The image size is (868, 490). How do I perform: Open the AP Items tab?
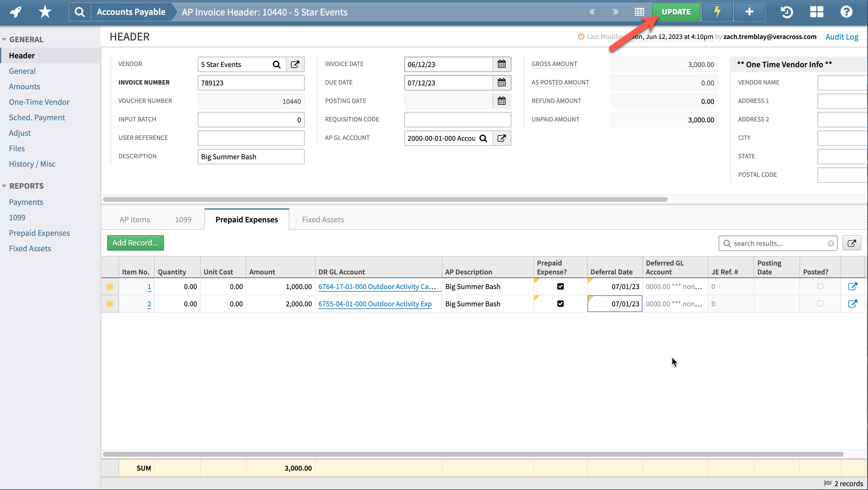tap(134, 219)
